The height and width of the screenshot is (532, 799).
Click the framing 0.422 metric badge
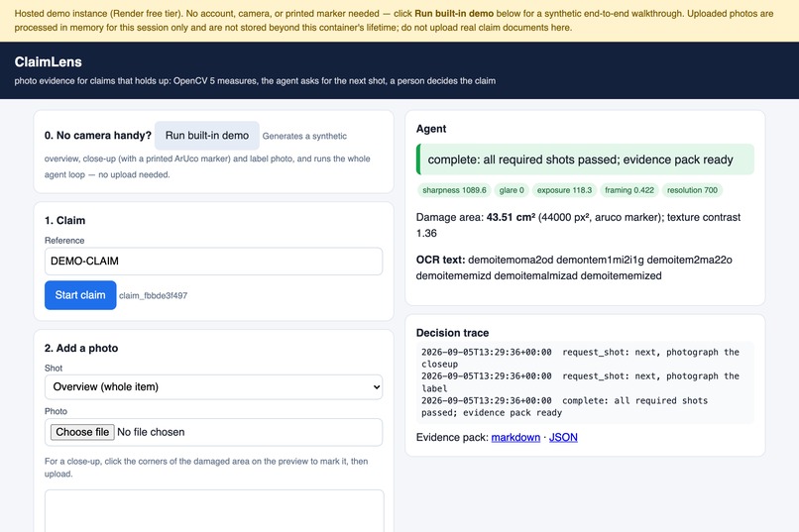coord(629,190)
